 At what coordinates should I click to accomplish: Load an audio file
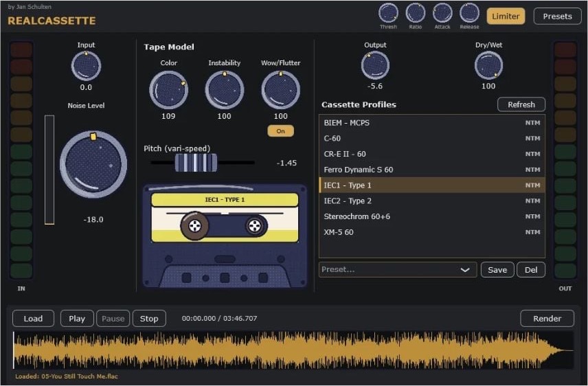point(33,319)
